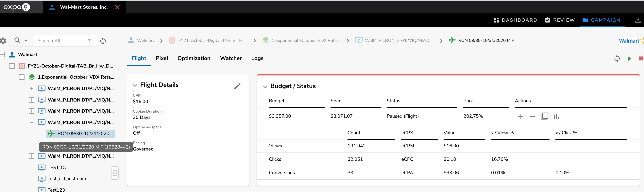Collapse the FY21-October-Digital tree node

click(12, 66)
